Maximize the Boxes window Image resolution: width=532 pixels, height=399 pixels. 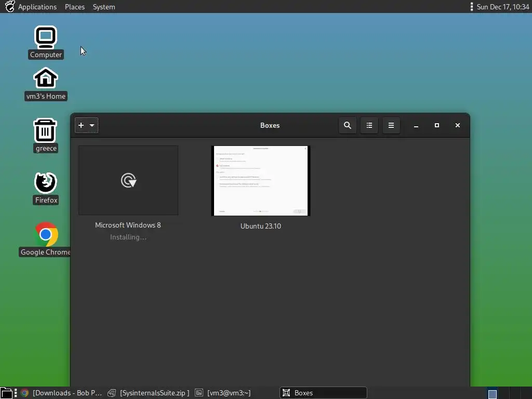click(x=436, y=125)
